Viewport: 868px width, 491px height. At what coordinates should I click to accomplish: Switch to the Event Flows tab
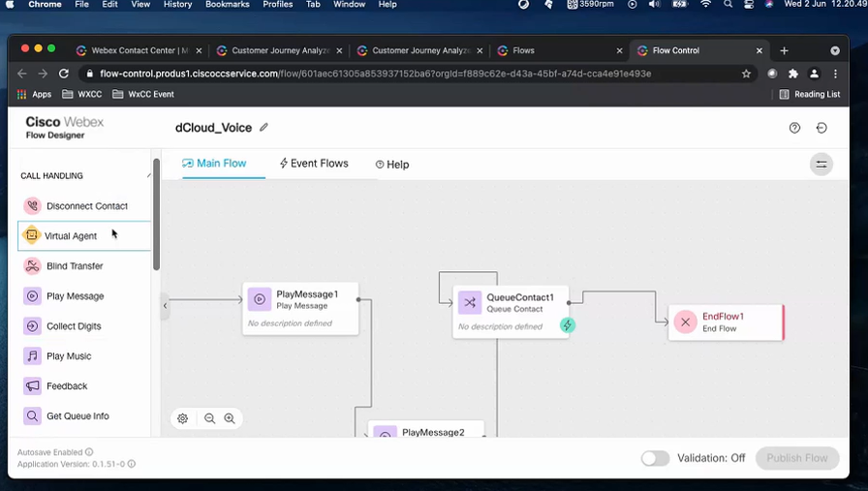click(x=313, y=164)
